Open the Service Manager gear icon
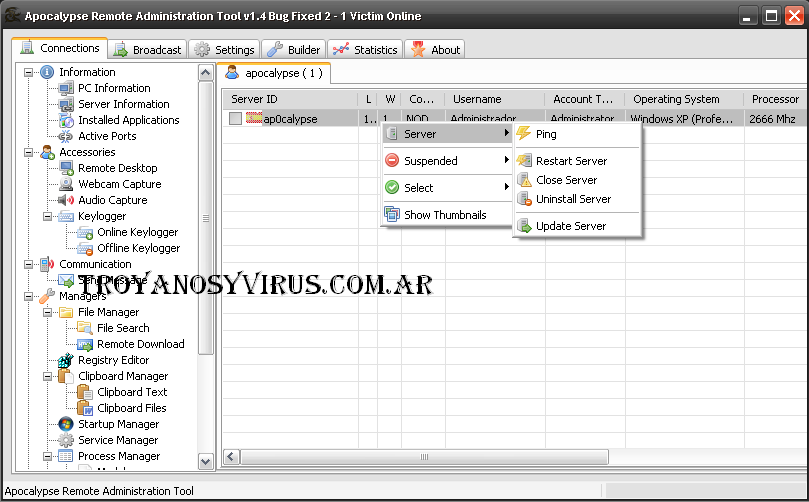Viewport: 809px width, 502px height. click(x=66, y=440)
